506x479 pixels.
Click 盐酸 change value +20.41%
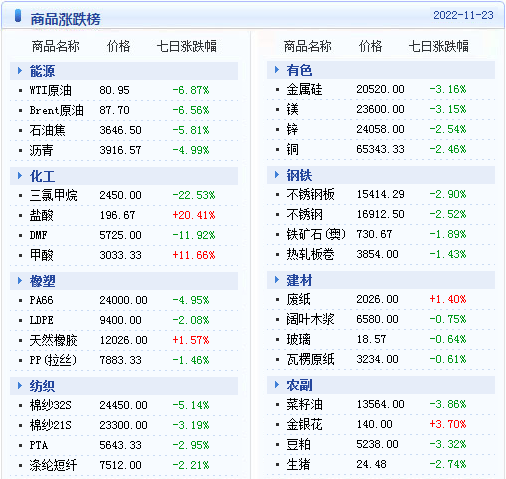coord(194,215)
